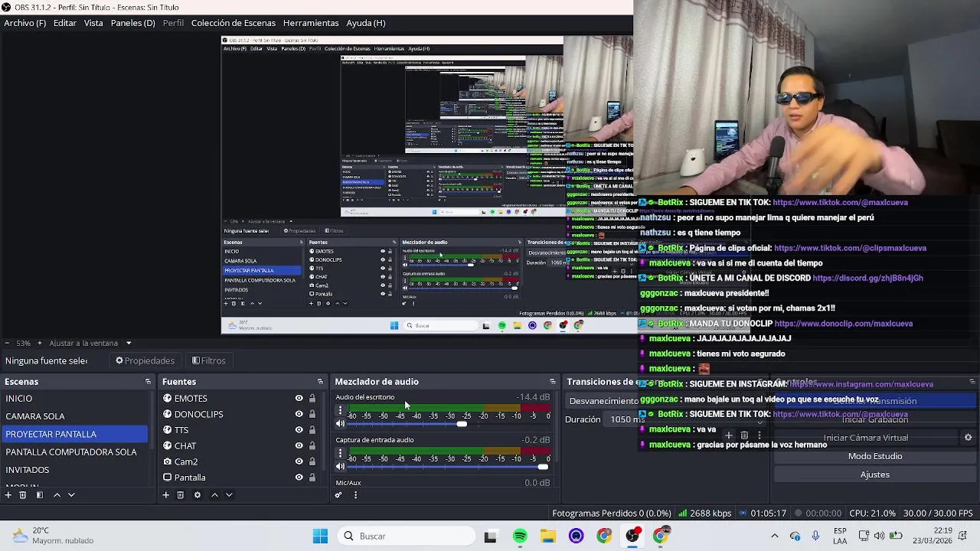Toggle Cam2 source visibility eye
The image size is (980, 551).
(299, 461)
